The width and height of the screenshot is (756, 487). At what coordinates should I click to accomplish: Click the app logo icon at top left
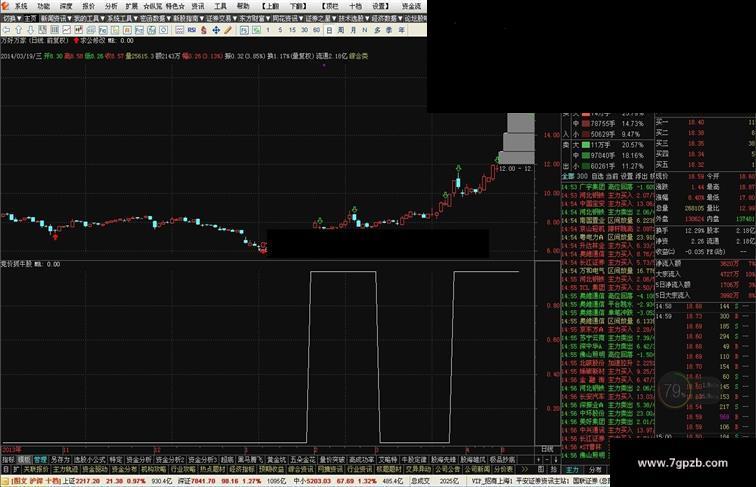(5, 6)
